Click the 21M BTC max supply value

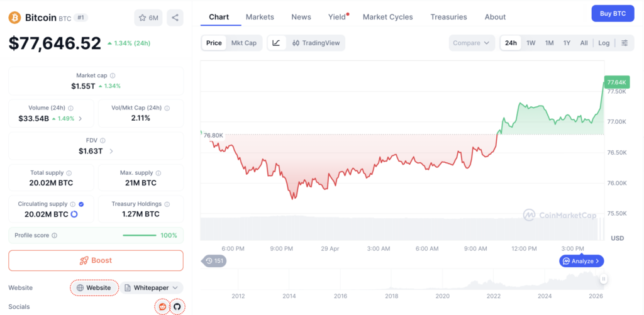[x=141, y=183]
